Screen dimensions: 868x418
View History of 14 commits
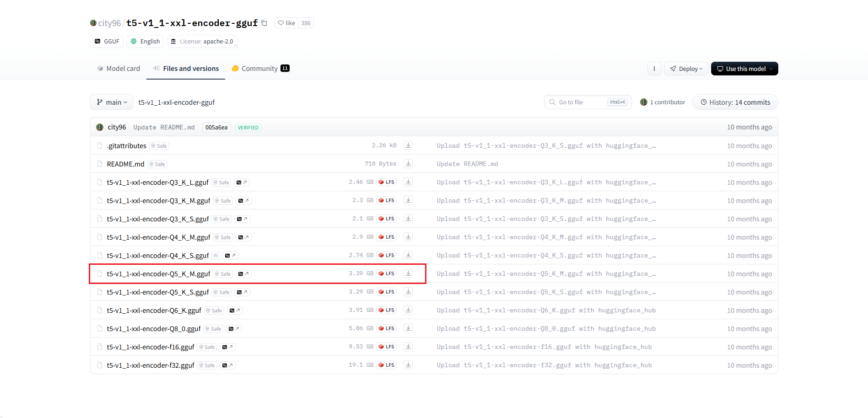pyautogui.click(x=735, y=102)
